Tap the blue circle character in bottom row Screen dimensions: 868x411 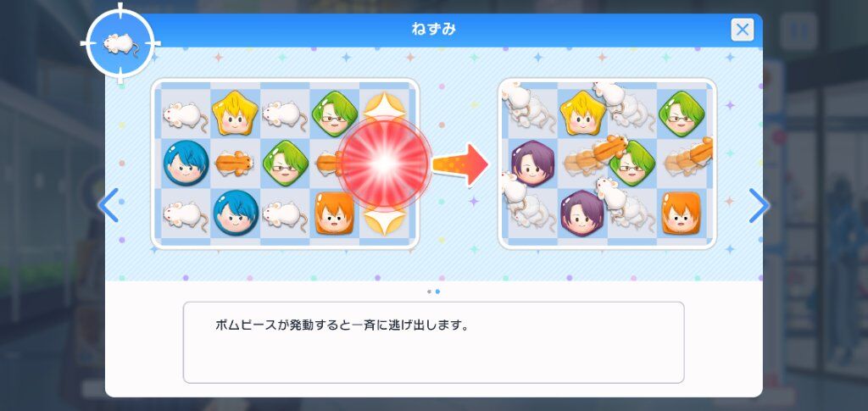click(x=236, y=213)
